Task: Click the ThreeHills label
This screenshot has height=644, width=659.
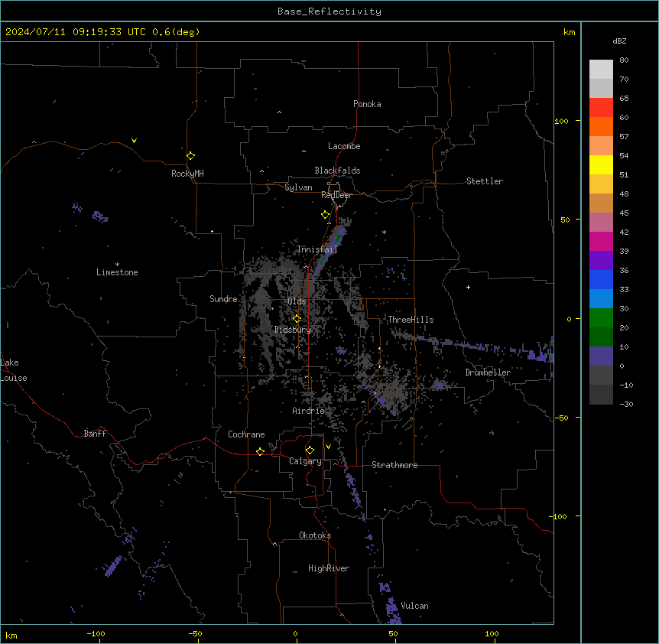Action: (x=411, y=320)
